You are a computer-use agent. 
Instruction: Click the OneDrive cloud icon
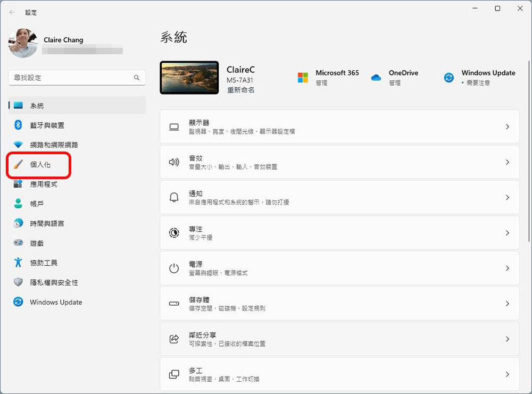click(376, 77)
